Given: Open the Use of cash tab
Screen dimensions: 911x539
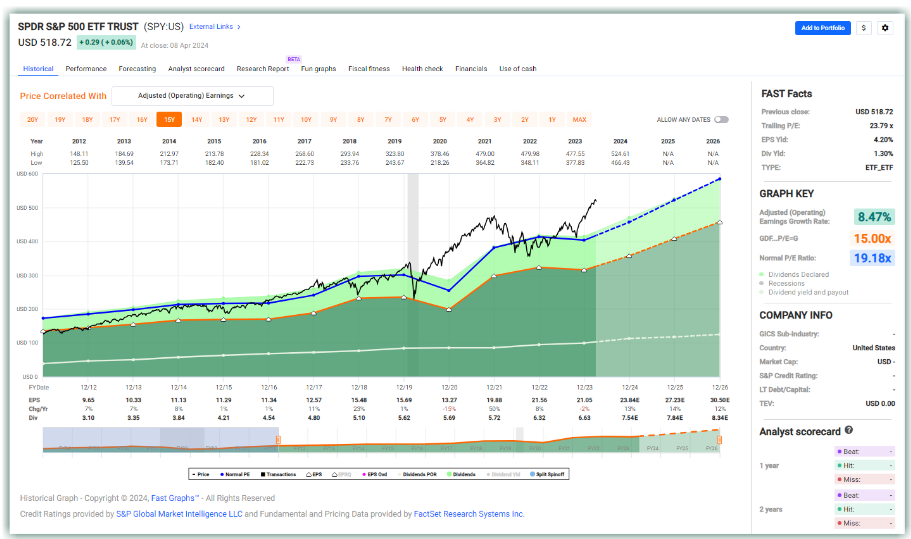Looking at the screenshot, I should [x=518, y=69].
